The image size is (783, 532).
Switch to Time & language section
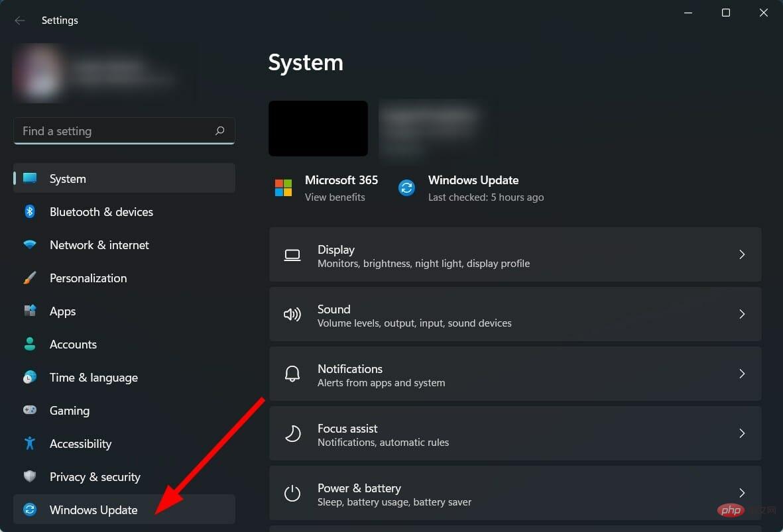pos(93,377)
